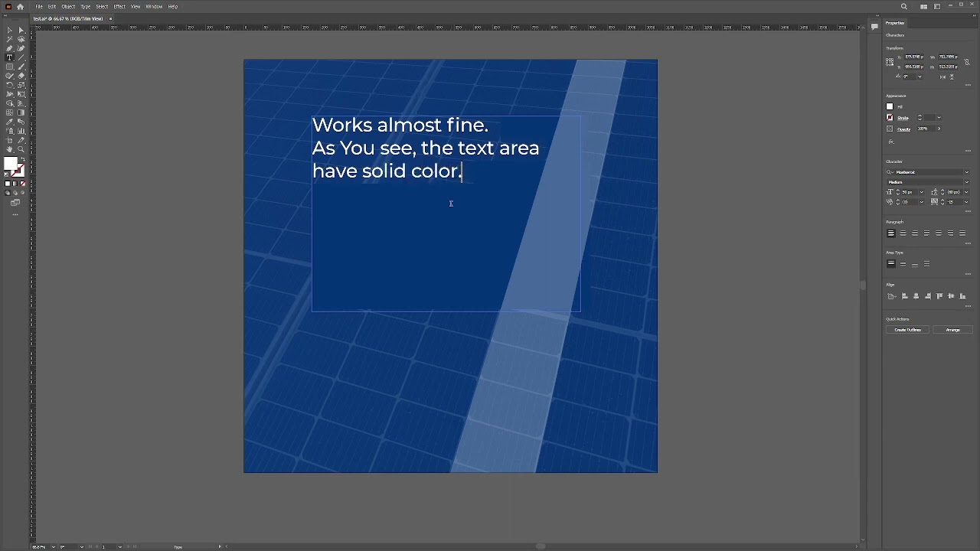Screen dimensions: 980x551
Task: Pick the Artboard tool
Action: pos(10,141)
